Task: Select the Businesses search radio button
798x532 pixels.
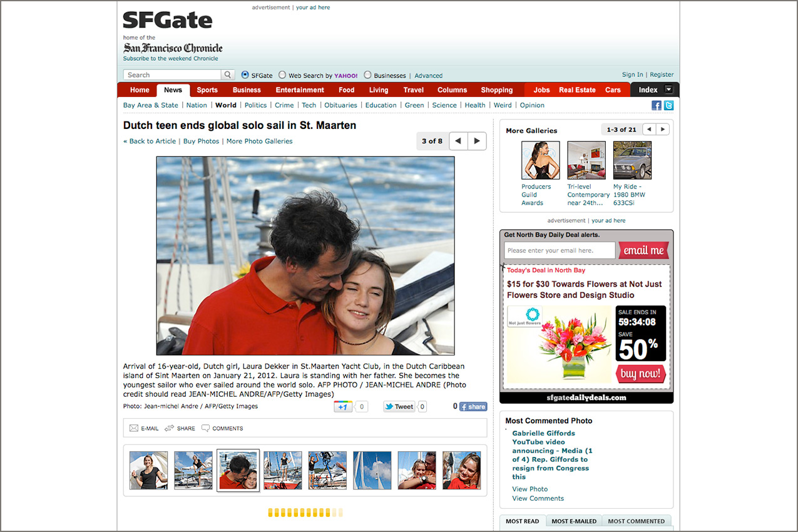Action: [x=367, y=75]
